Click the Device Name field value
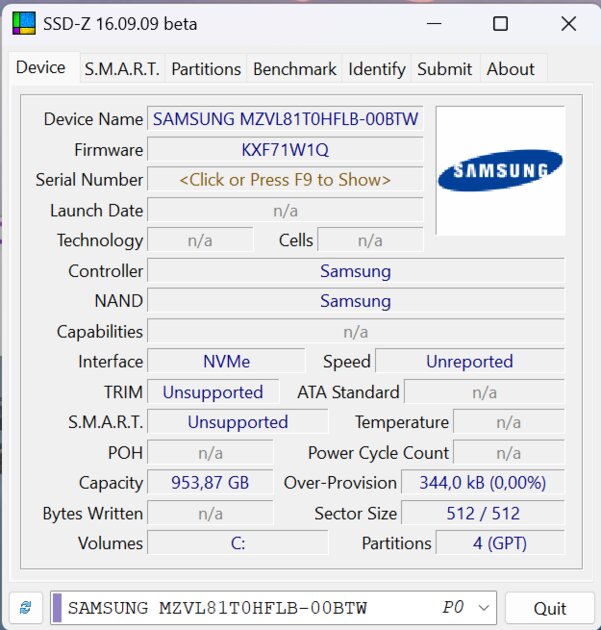601x630 pixels. [x=285, y=119]
